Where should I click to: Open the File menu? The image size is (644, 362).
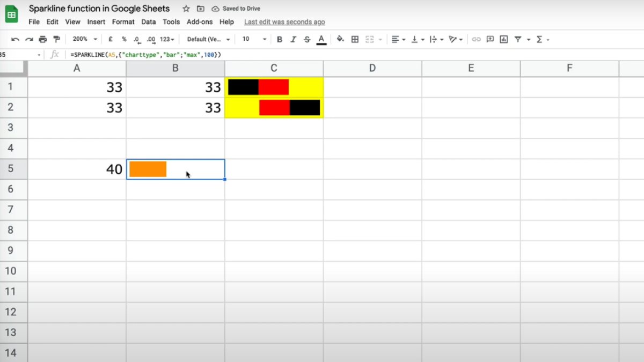(x=34, y=22)
